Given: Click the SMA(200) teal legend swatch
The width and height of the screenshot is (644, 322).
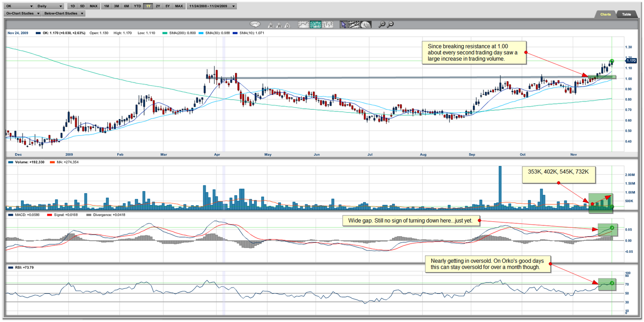Looking at the screenshot, I should (x=165, y=33).
